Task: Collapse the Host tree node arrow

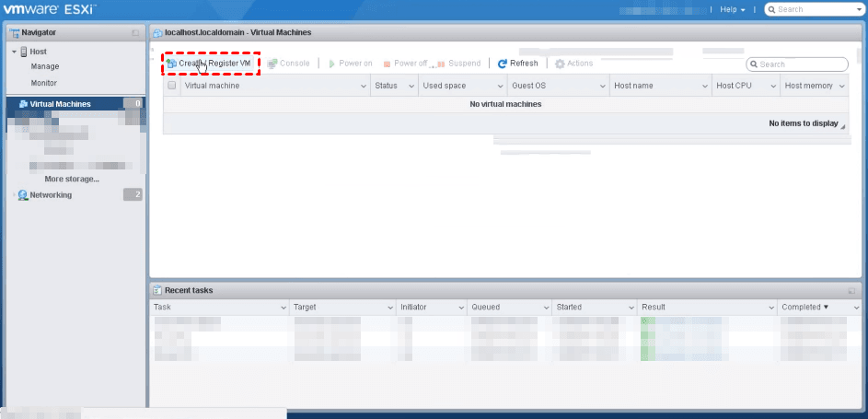Action: [15, 52]
